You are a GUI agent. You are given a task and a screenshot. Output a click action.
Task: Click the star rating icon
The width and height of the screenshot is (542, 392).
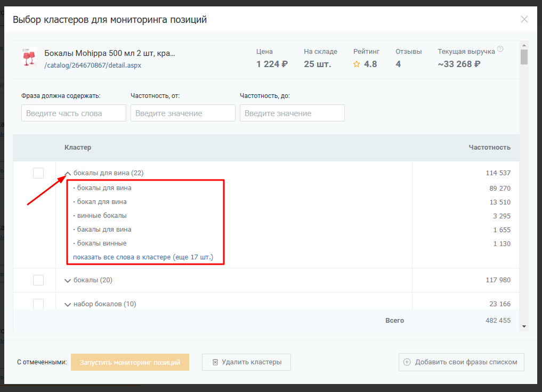point(357,64)
